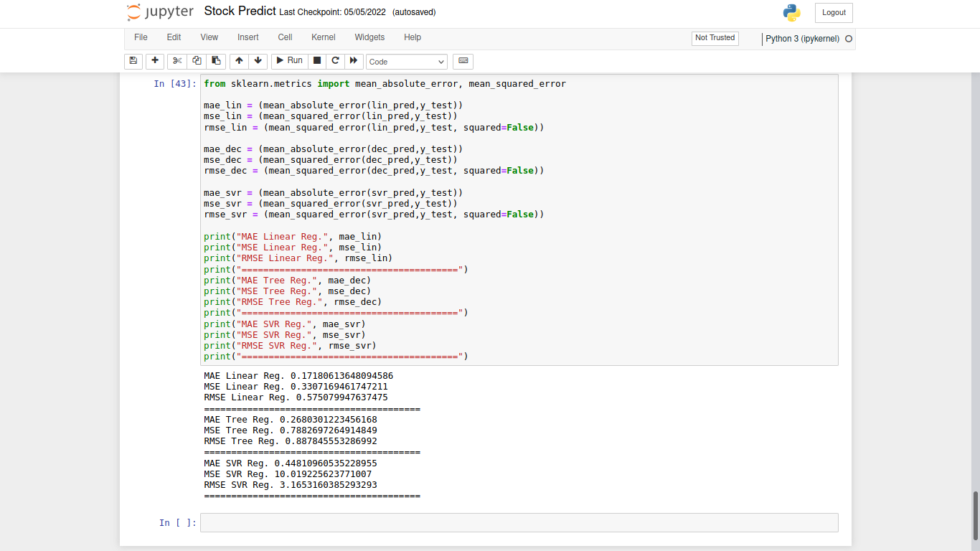Copy selected cells icon
The image size is (980, 551).
pyautogui.click(x=197, y=61)
